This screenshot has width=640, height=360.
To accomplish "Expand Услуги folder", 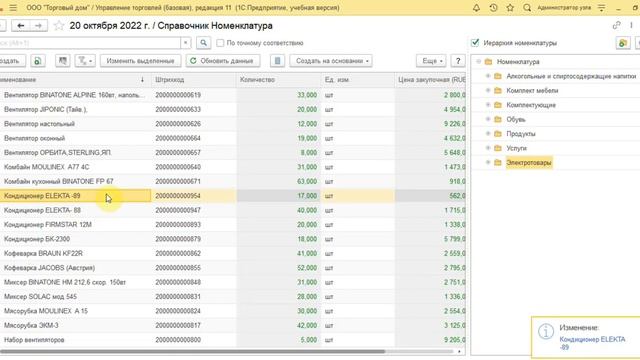I will (x=488, y=148).
